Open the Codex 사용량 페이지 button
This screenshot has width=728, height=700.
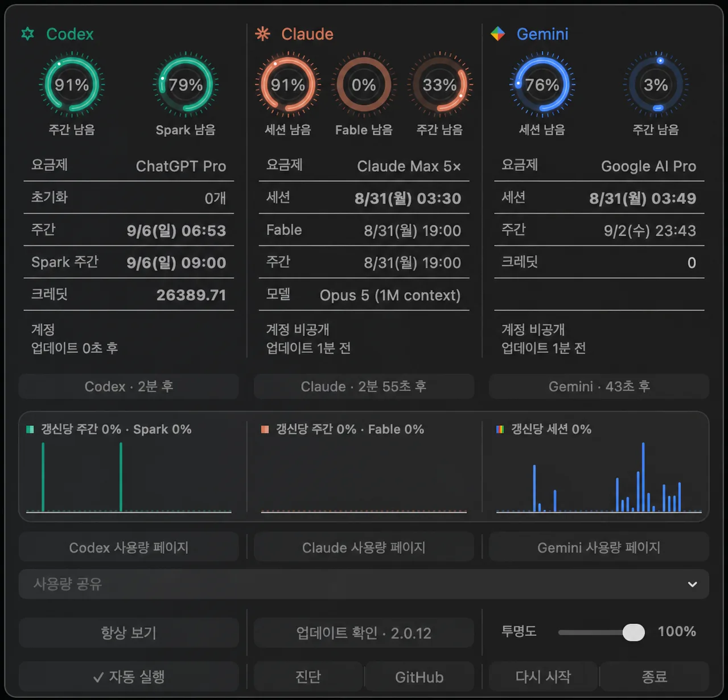coord(129,547)
